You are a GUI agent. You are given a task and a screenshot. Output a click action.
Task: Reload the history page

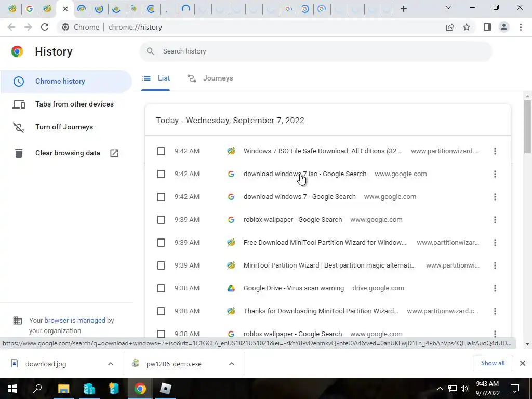[45, 27]
